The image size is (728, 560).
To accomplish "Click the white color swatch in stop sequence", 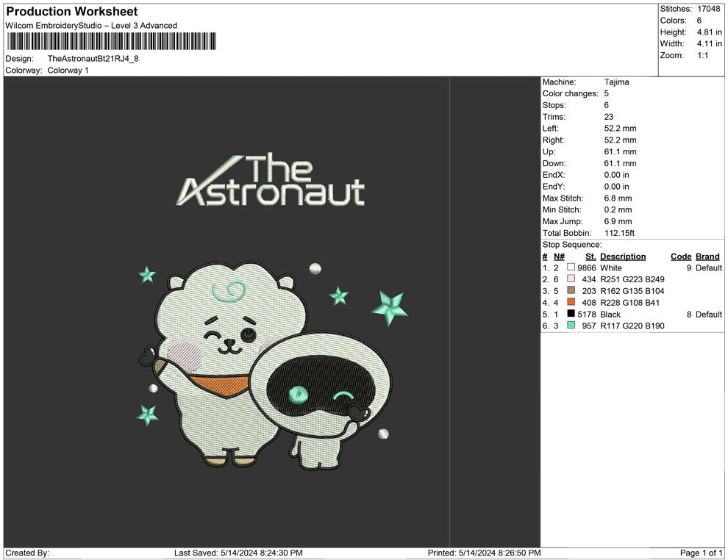I will 571,268.
